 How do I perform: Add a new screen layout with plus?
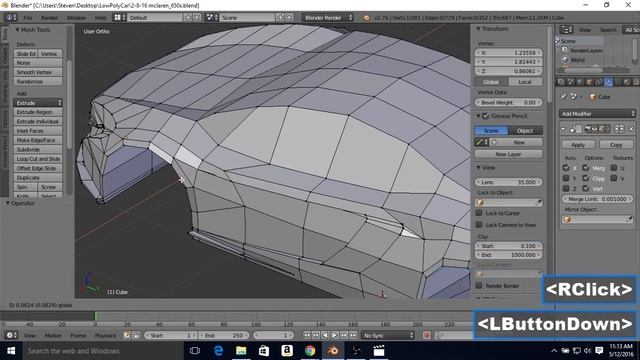pos(188,18)
